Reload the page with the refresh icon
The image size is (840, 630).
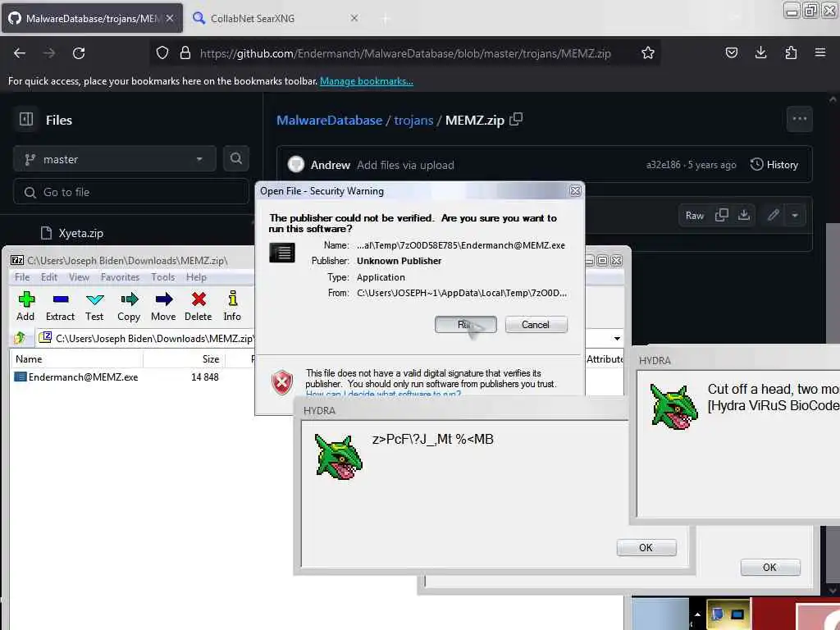79,53
